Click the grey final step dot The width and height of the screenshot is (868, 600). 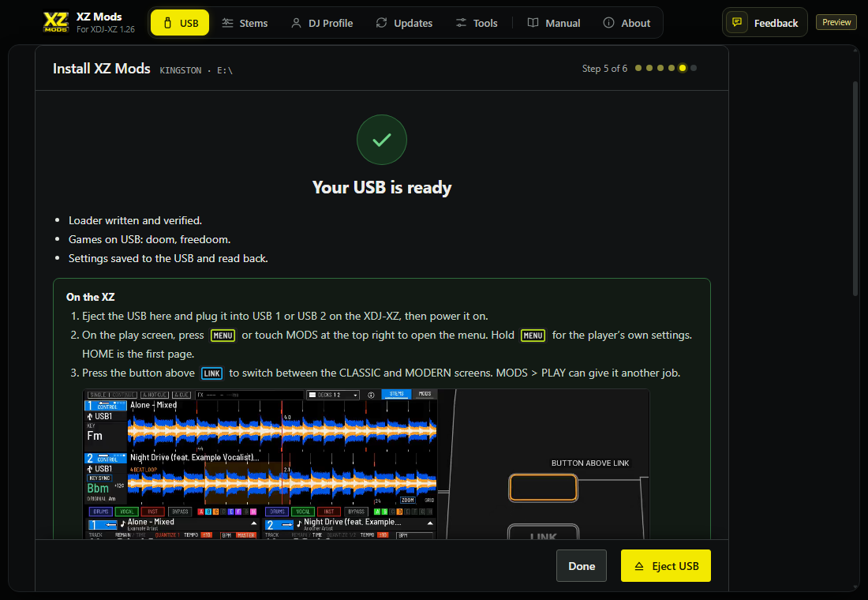click(x=694, y=68)
